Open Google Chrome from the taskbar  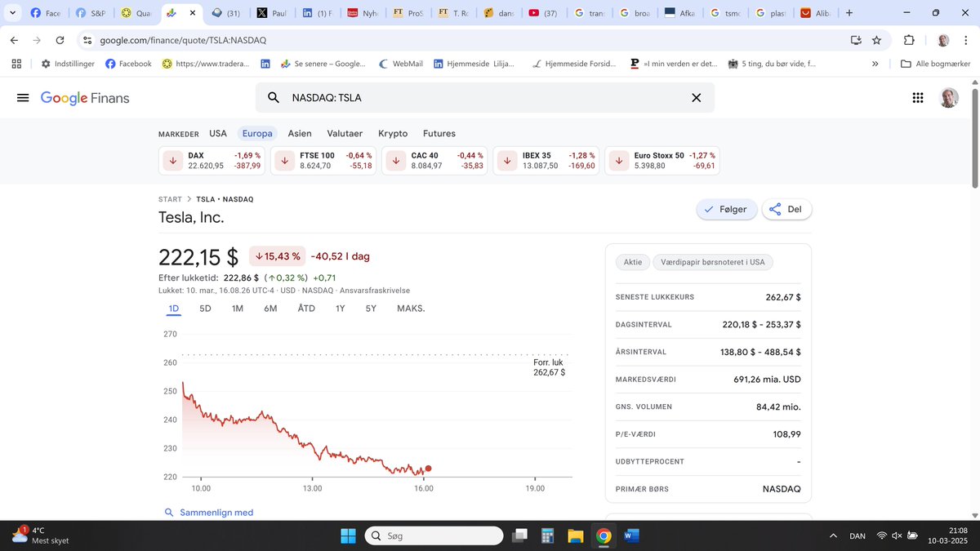pos(604,536)
